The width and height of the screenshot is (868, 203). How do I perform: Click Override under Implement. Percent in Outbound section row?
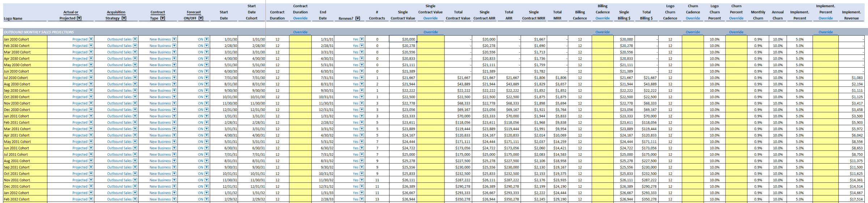[x=826, y=32]
